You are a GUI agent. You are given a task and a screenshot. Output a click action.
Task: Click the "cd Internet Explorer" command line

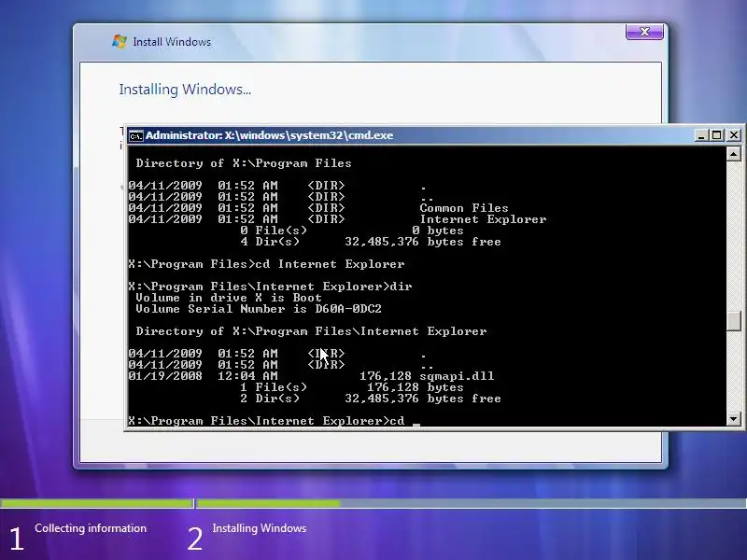266,264
